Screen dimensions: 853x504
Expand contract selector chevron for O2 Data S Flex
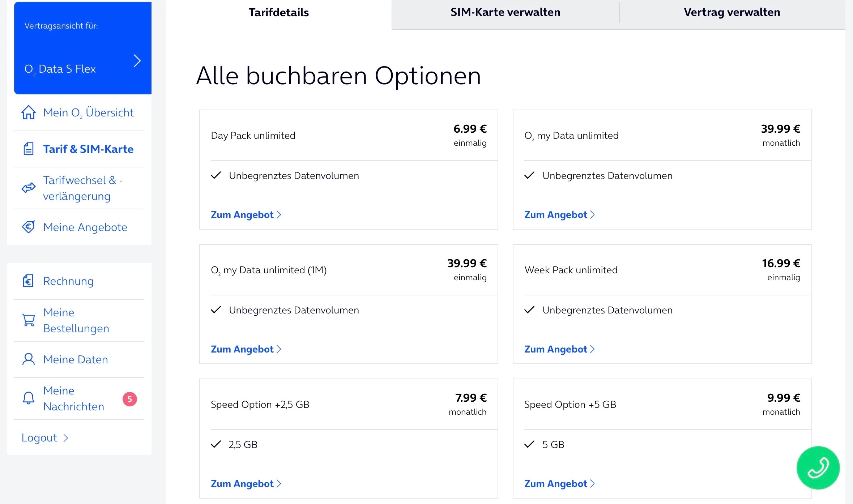(137, 61)
